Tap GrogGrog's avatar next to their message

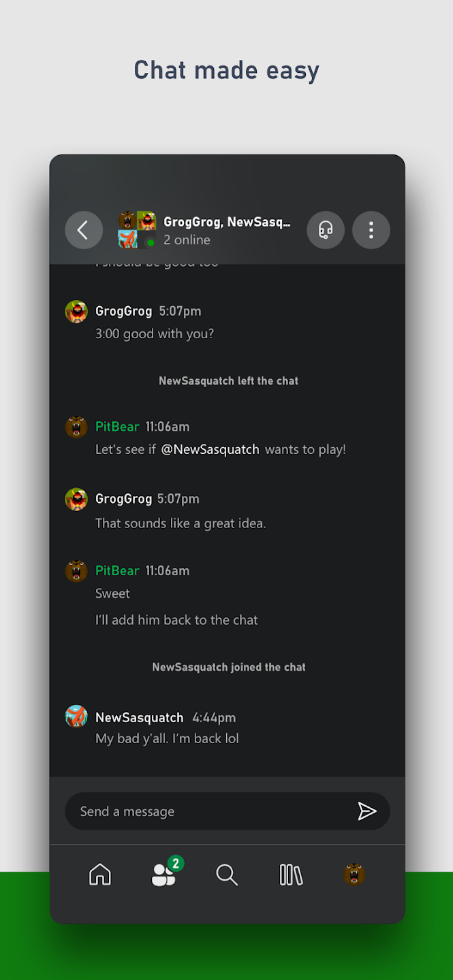[x=76, y=311]
